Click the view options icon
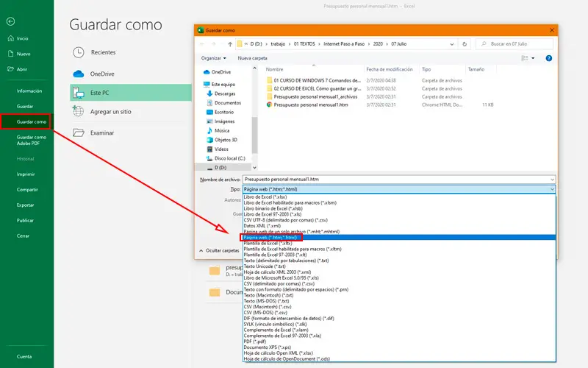Image resolution: width=588 pixels, height=368 pixels. click(525, 58)
